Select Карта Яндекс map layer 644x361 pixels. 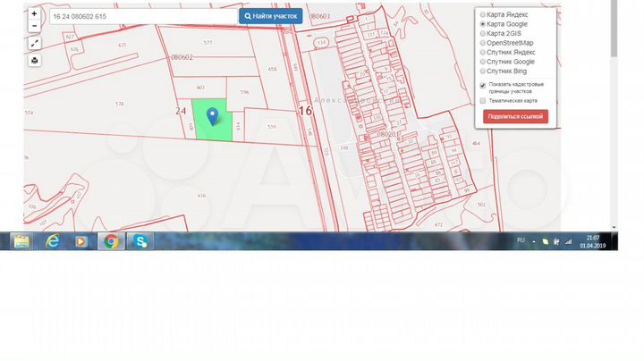pyautogui.click(x=483, y=14)
